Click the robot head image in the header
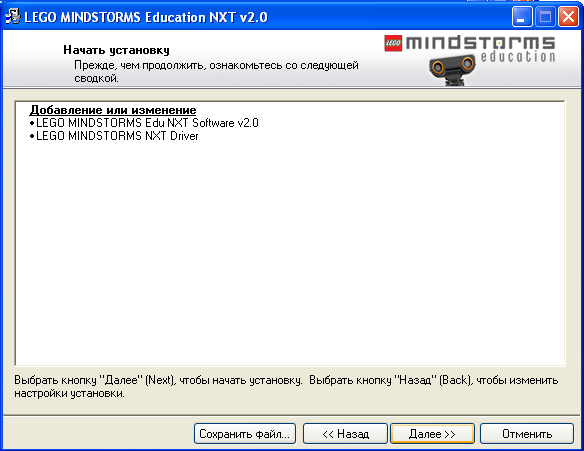Image resolution: width=584 pixels, height=451 pixels. [452, 70]
